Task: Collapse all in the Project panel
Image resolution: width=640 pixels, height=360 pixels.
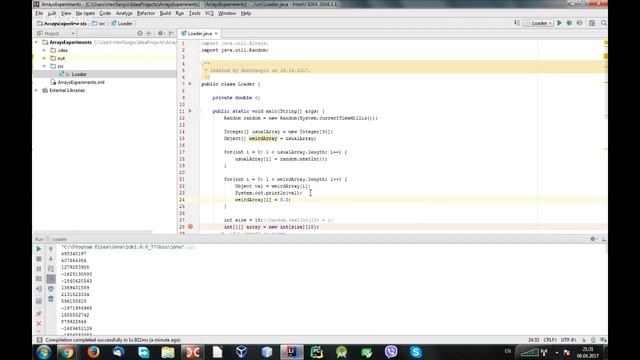Action: coord(149,33)
